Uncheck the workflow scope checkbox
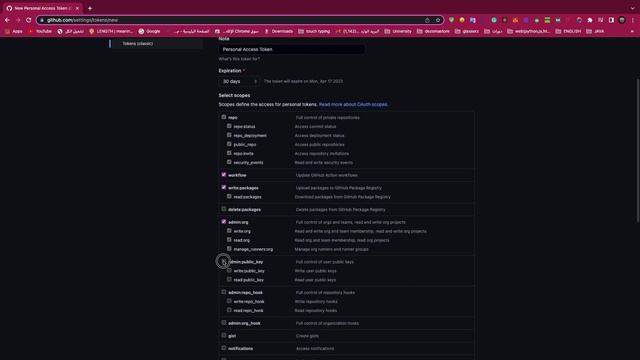Image resolution: width=640 pixels, height=360 pixels. [x=224, y=175]
